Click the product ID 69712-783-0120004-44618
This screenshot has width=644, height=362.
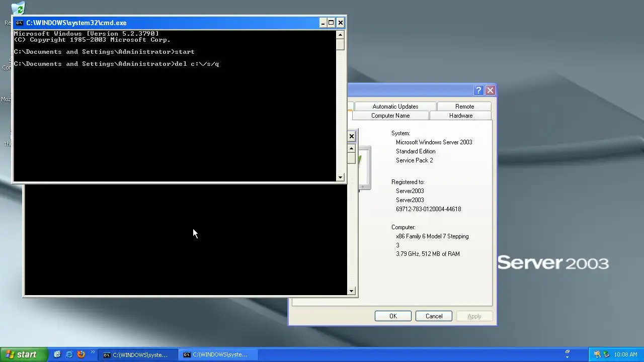pyautogui.click(x=428, y=209)
